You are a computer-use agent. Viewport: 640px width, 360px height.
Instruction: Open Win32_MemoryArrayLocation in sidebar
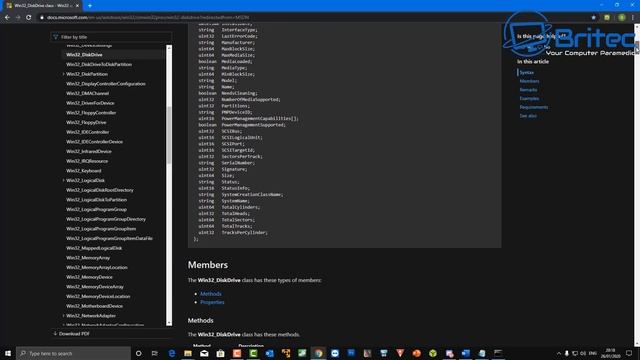[97, 267]
